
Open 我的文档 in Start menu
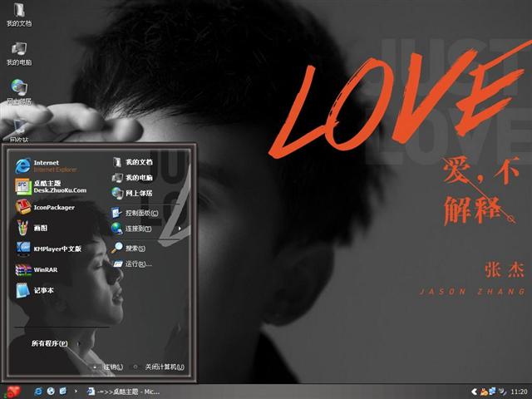pyautogui.click(x=132, y=162)
